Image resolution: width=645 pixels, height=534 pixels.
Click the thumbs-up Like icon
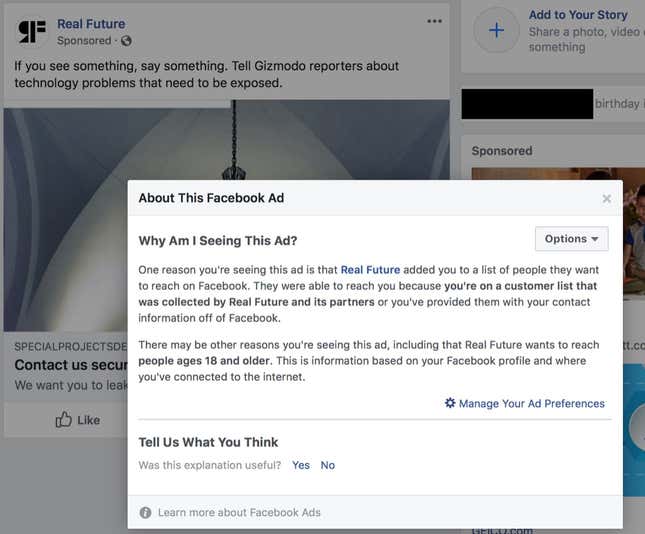tap(64, 420)
